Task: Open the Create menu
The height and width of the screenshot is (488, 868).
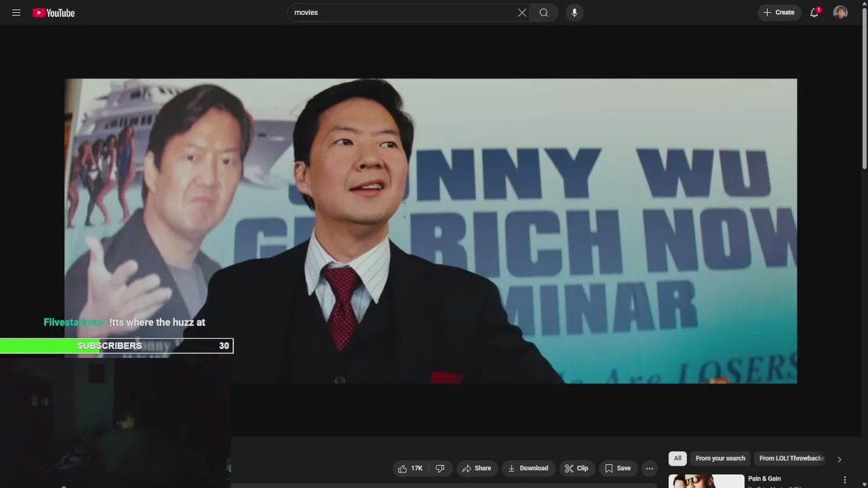Action: pos(779,12)
